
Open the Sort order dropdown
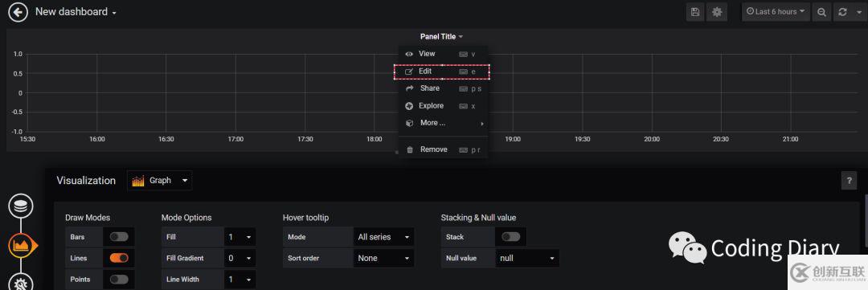[383, 258]
